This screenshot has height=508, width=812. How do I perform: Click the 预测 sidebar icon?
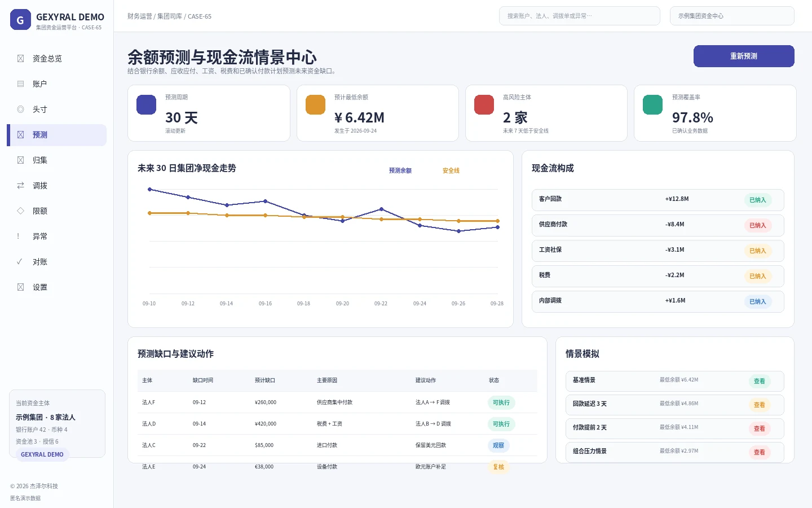coord(20,135)
